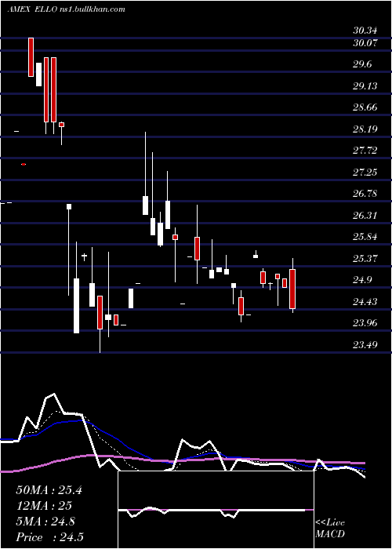
Task: Click the 12MA : 25 readout
Action: (44, 506)
